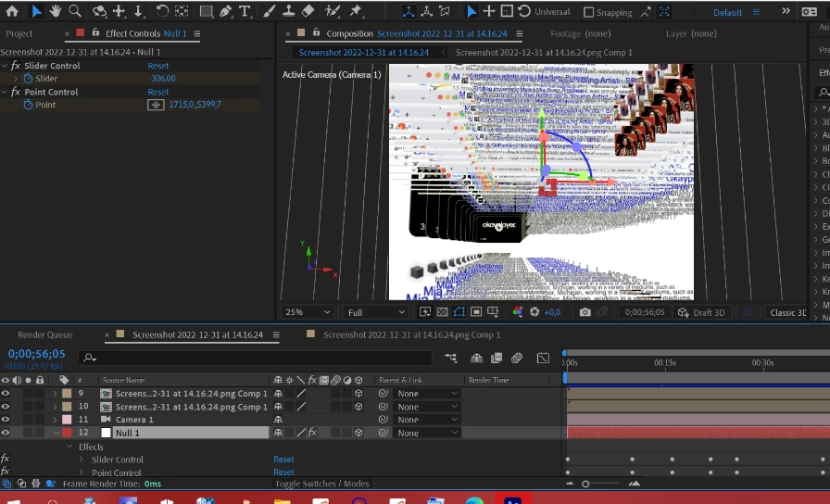This screenshot has height=504, width=830.
Task: Collapse Null 1 layer properties
Action: (x=57, y=433)
